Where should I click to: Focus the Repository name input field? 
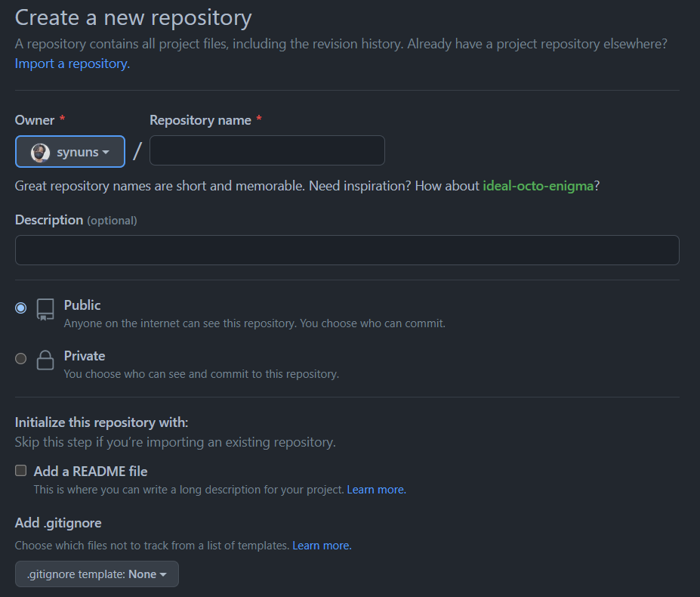tap(267, 150)
